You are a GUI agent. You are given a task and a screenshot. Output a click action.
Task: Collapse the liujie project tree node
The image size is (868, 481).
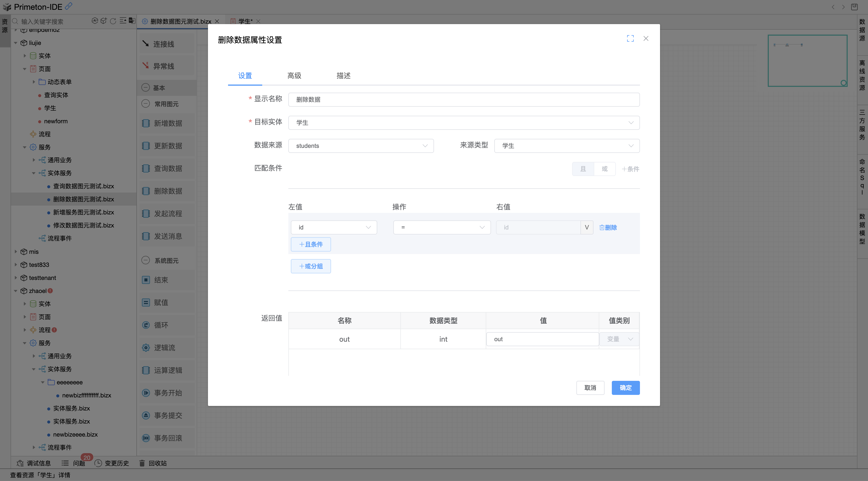[x=16, y=43]
